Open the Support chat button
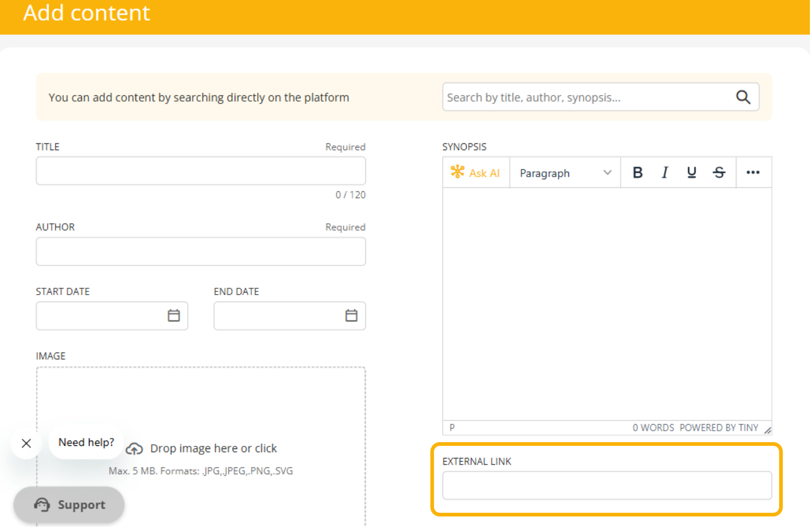 [x=69, y=505]
